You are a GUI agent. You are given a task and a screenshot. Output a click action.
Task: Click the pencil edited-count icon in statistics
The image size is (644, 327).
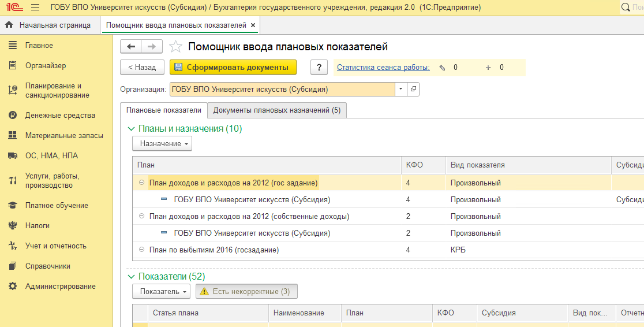click(442, 68)
